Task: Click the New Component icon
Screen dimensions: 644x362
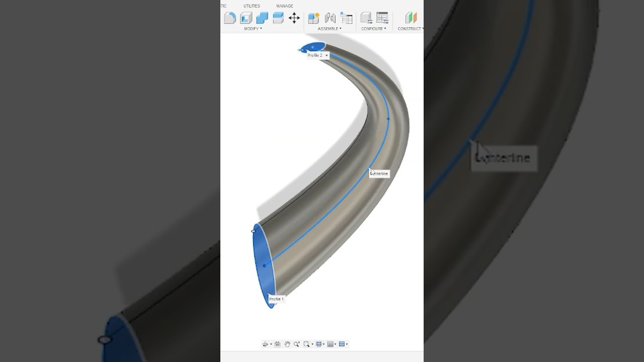Action: click(314, 18)
